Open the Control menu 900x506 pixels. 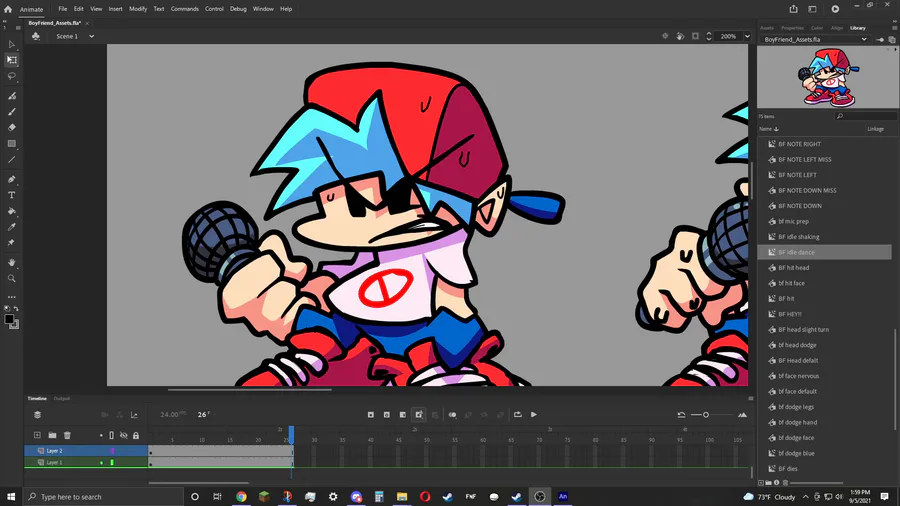tap(214, 9)
